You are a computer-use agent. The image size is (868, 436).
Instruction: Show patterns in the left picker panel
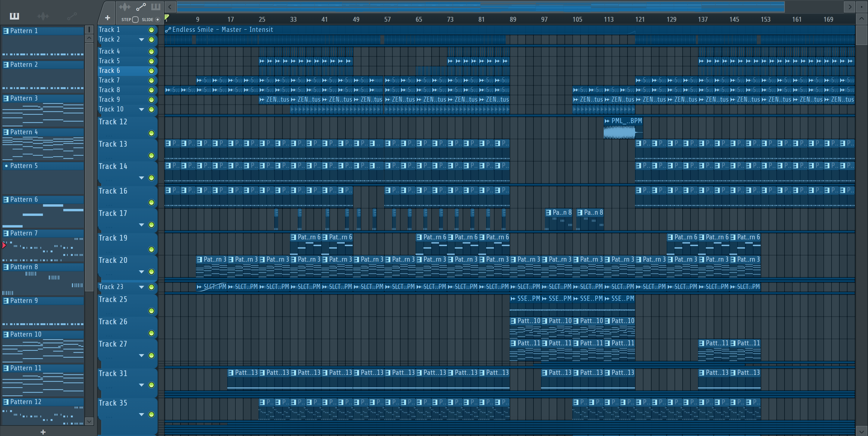(x=14, y=16)
